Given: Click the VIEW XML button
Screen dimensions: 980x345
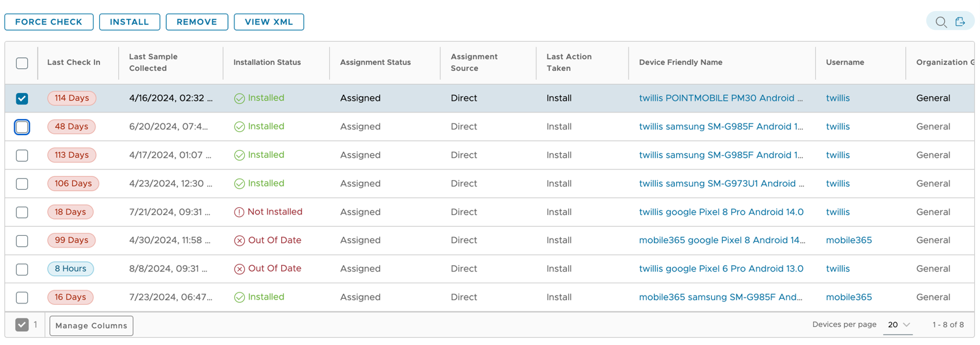Looking at the screenshot, I should pos(269,22).
